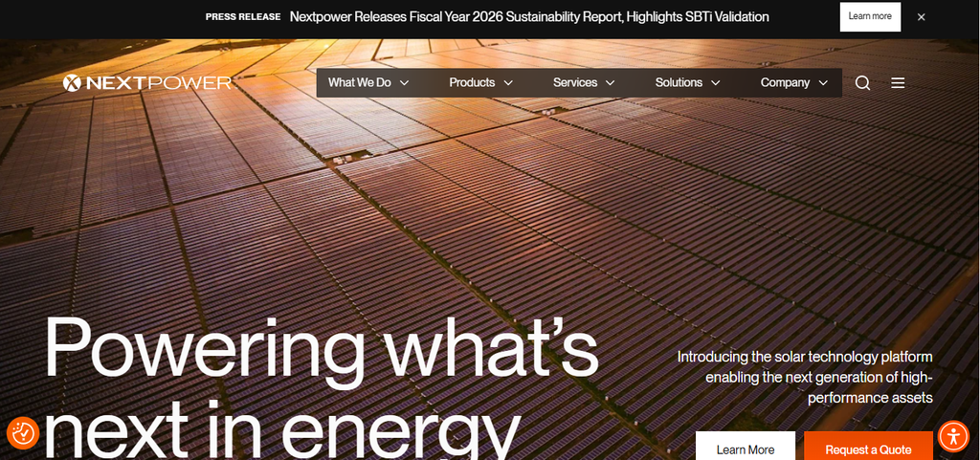Open the Products menu item
Screen dimensions: 980x460
[x=472, y=83]
